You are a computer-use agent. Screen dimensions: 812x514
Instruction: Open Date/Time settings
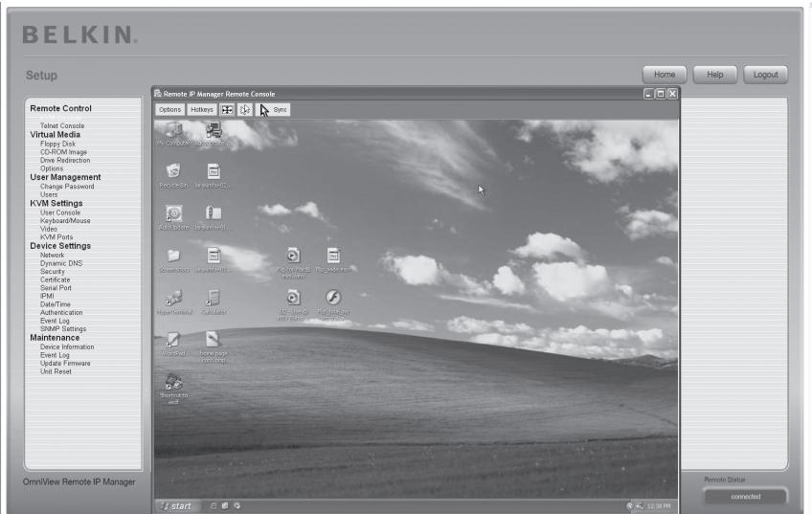(56, 304)
